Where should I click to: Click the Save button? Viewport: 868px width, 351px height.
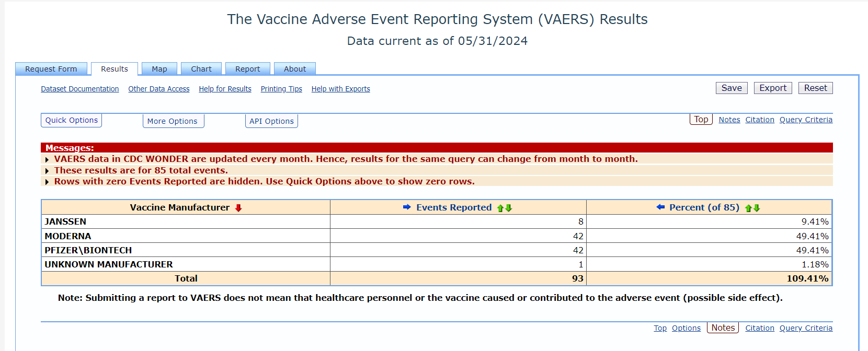pyautogui.click(x=732, y=88)
